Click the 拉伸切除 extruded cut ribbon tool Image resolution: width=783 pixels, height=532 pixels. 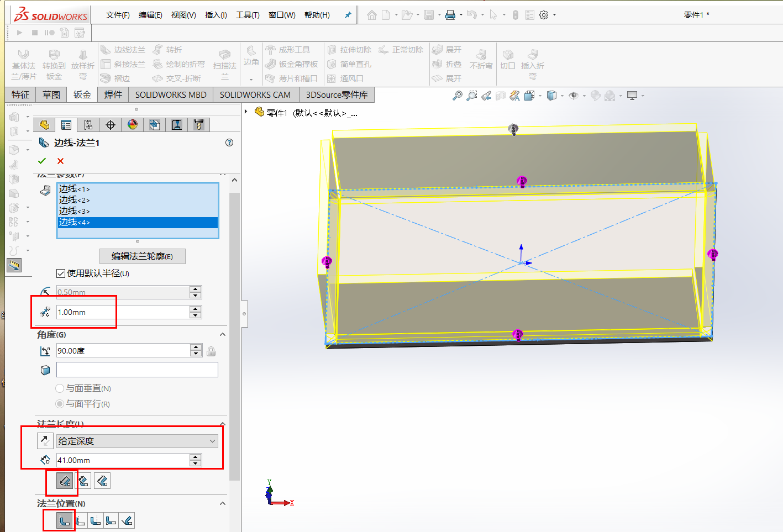point(349,50)
